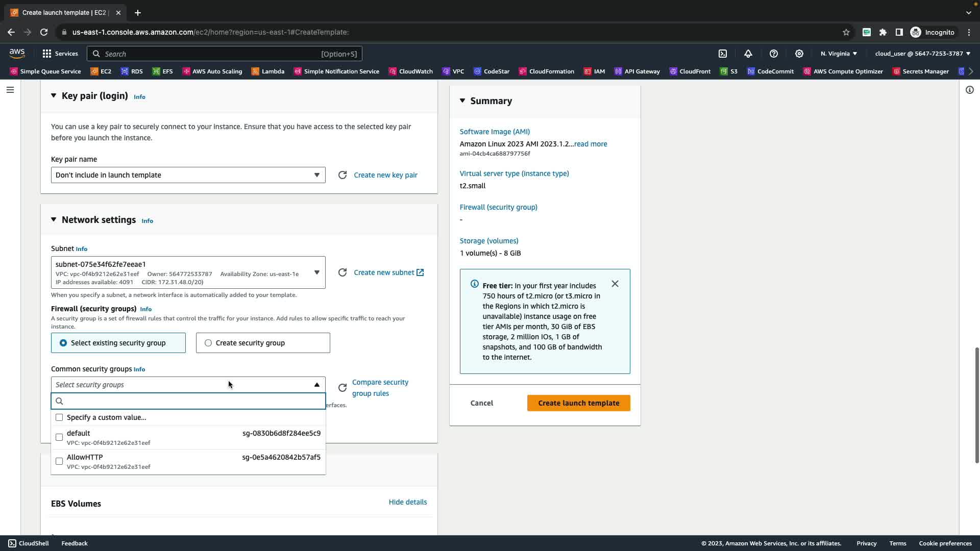The width and height of the screenshot is (980, 551).
Task: Select the Create security group radio option
Action: 208,343
